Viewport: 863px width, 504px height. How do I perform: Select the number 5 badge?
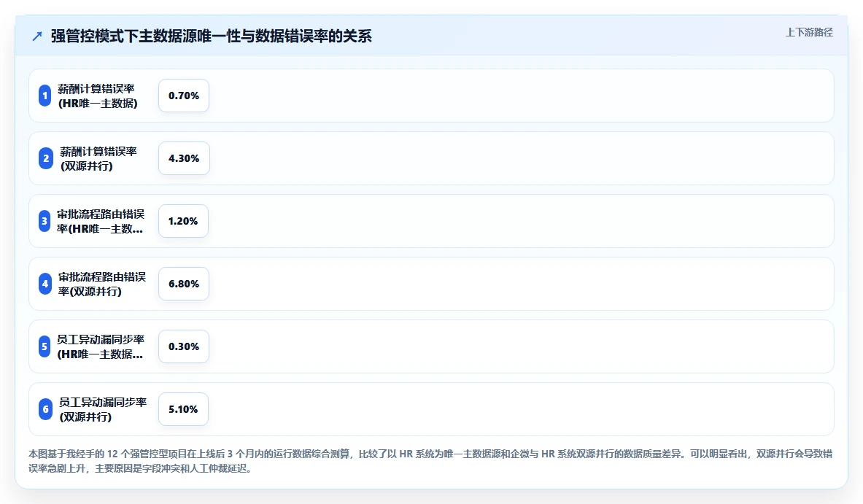pos(44,346)
